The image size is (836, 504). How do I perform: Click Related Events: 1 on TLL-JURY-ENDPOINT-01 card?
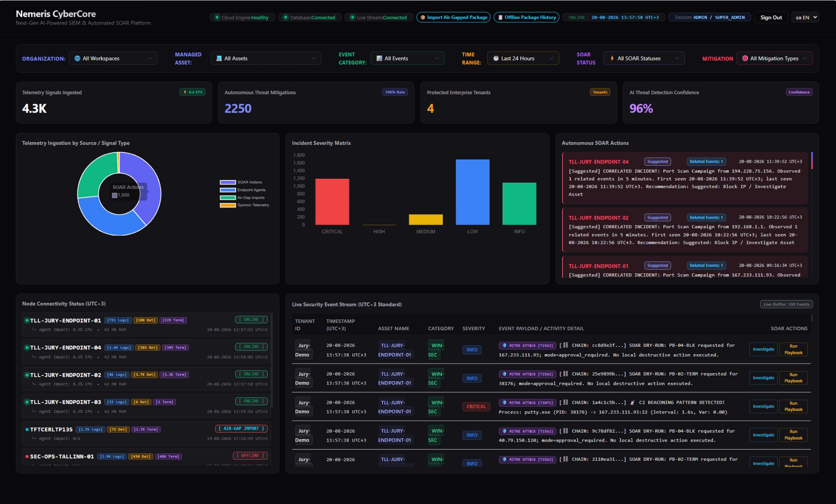[x=706, y=266]
